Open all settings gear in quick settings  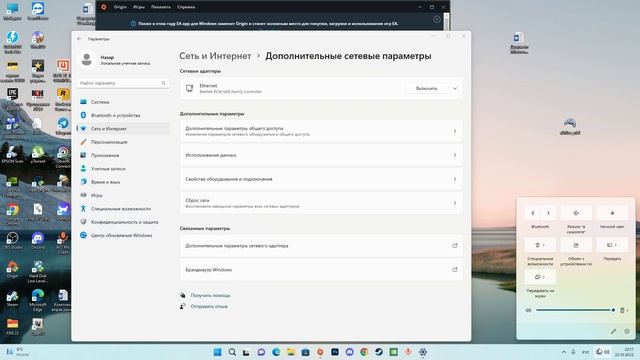627,331
